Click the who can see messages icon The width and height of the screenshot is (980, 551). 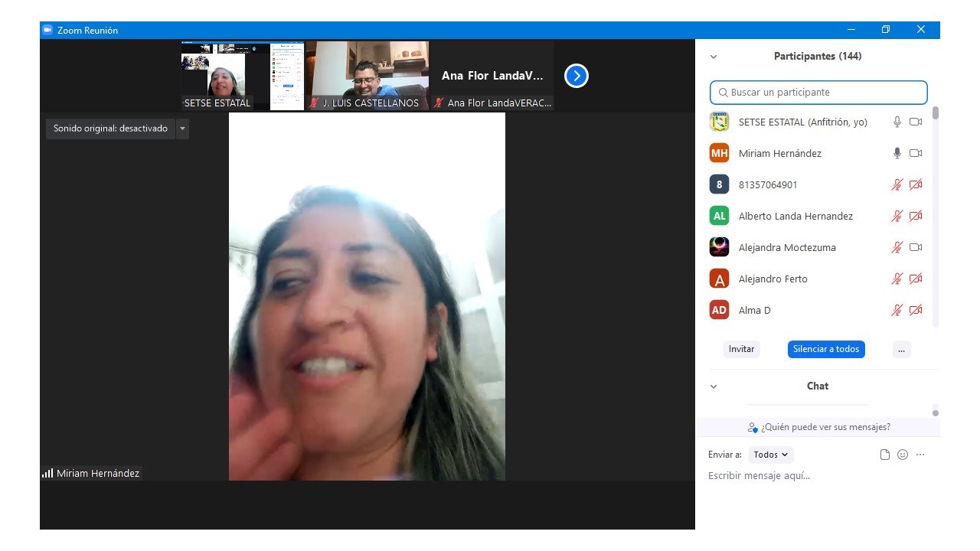click(753, 427)
